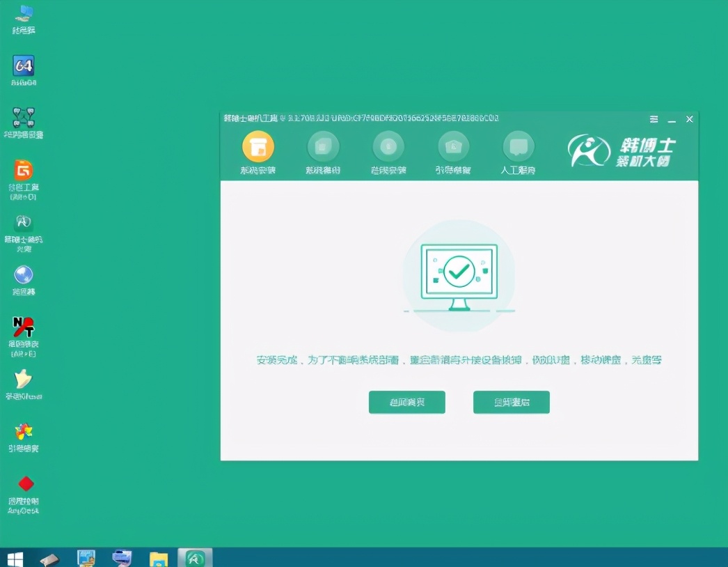Select the system install tab label
The width and height of the screenshot is (728, 567).
(258, 167)
